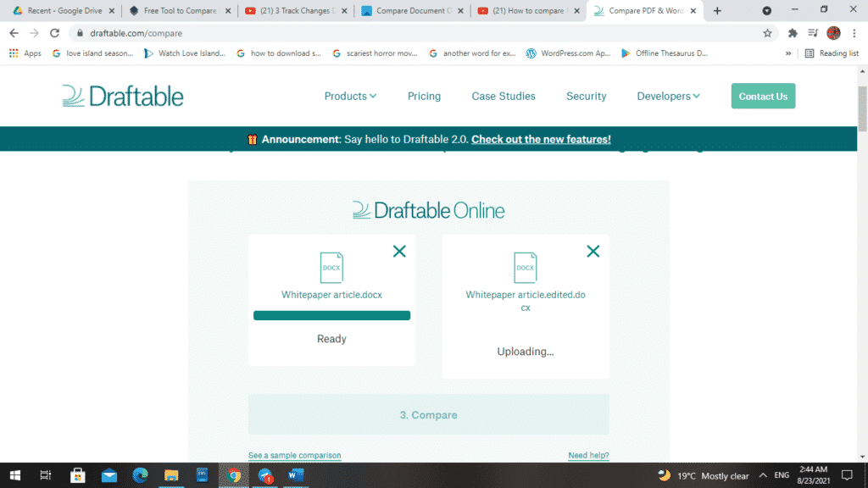Viewport: 868px width, 488px height.
Task: Click the Draftable logo in header
Action: tap(123, 96)
